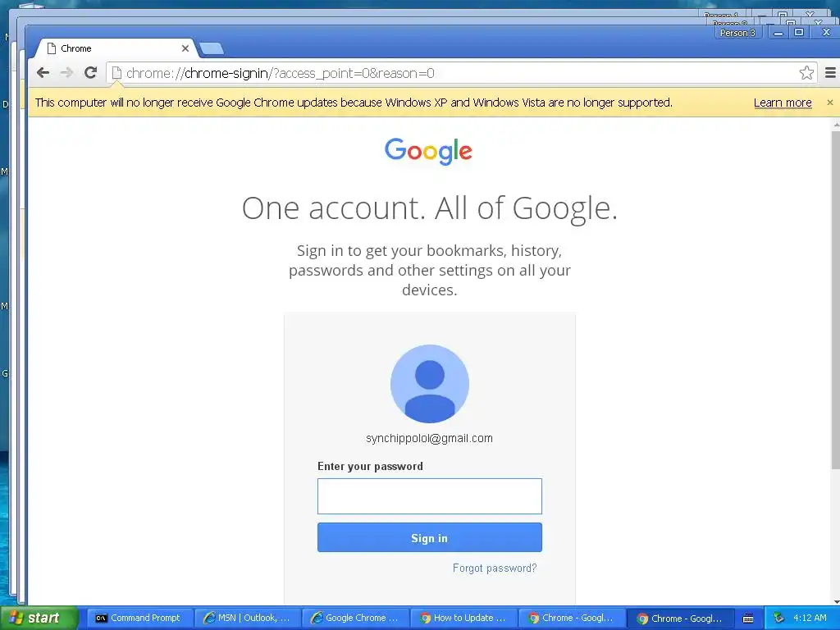
Task: Close the Chrome tab
Action: pyautogui.click(x=185, y=48)
